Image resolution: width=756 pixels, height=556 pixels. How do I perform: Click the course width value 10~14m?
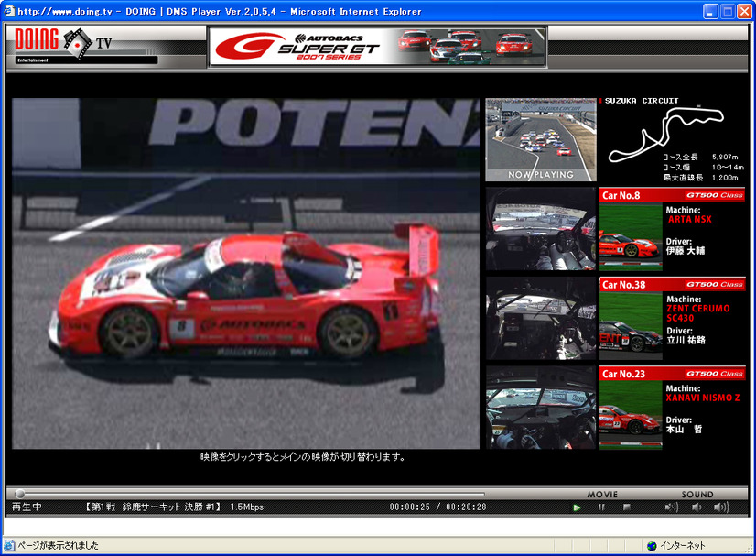(728, 167)
